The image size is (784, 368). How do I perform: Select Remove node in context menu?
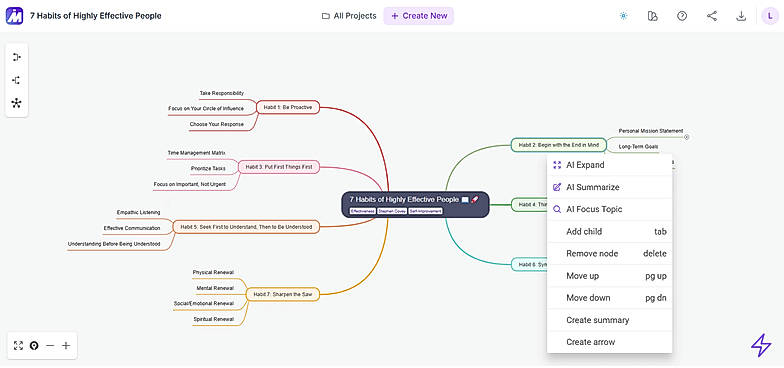(610, 254)
